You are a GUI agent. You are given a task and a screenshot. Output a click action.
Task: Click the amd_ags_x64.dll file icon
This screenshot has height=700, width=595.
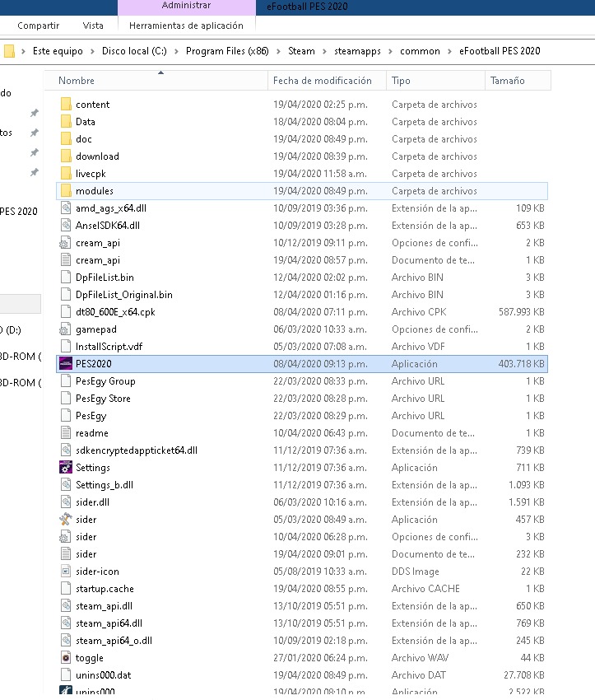pos(66,208)
